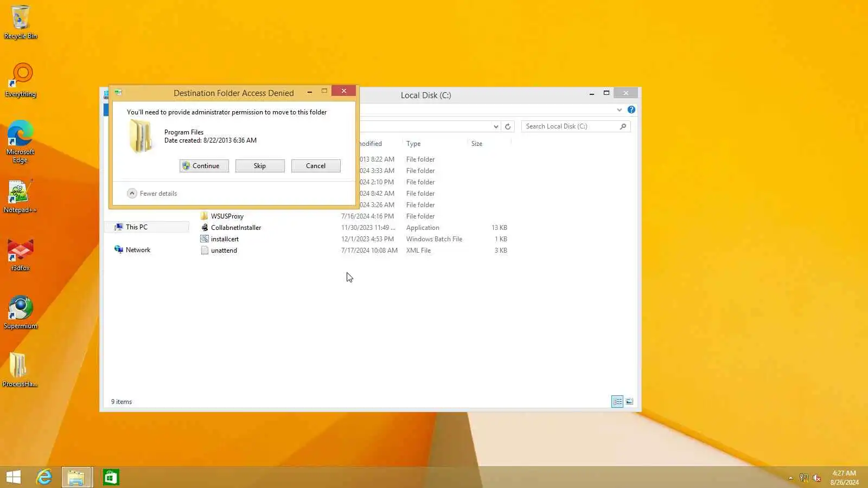Click the 13 KB size cell
868x488 pixels.
click(x=499, y=228)
